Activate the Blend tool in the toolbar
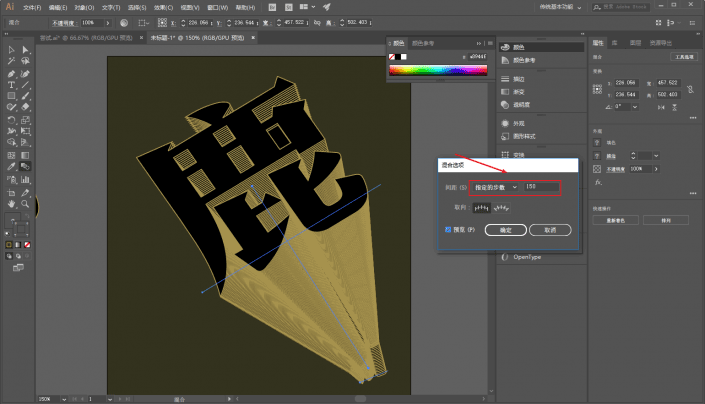 coord(25,167)
